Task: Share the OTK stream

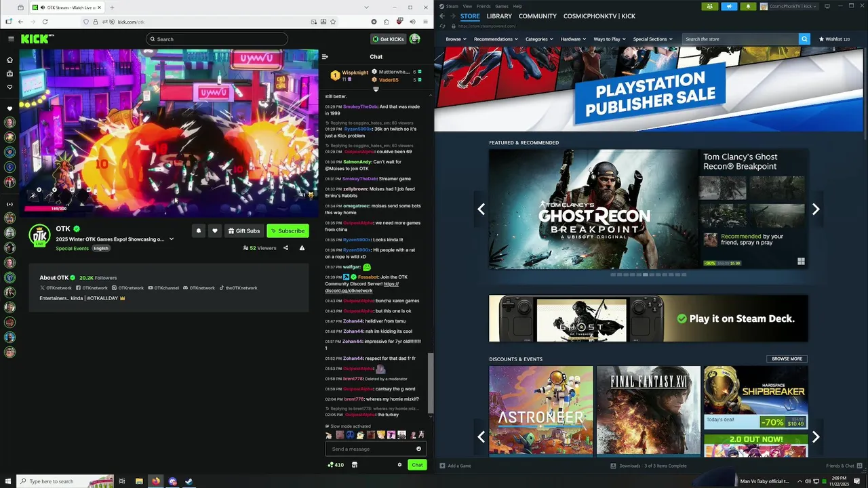Action: click(x=285, y=248)
